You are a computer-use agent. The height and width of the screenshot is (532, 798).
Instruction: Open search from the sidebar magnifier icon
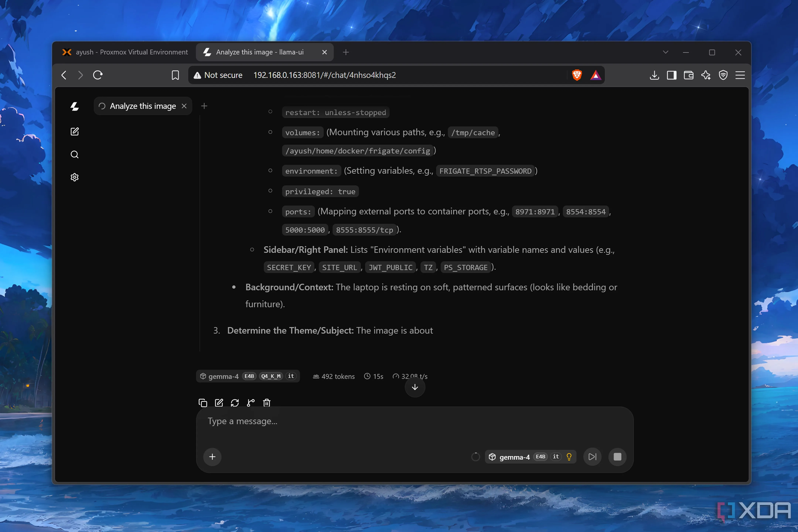75,155
